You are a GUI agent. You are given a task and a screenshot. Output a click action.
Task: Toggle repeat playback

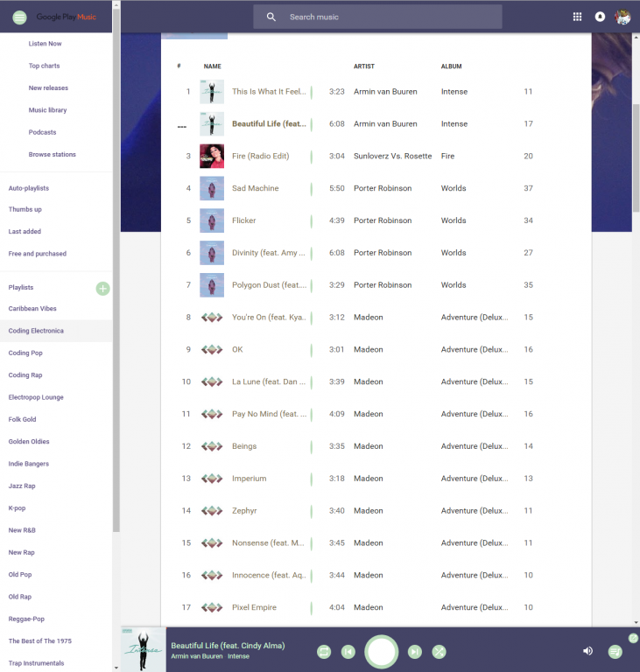pos(324,652)
